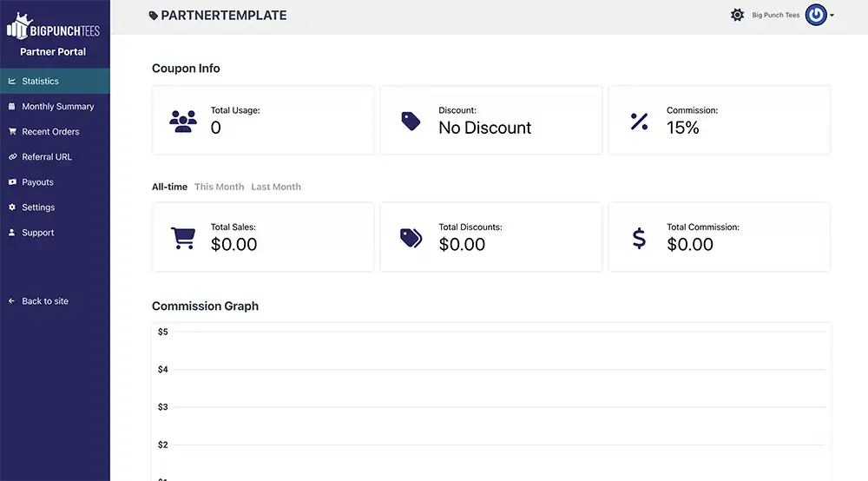Screen dimensions: 868x481
Task: Click the Total Discounts tags icon
Action: coord(411,238)
